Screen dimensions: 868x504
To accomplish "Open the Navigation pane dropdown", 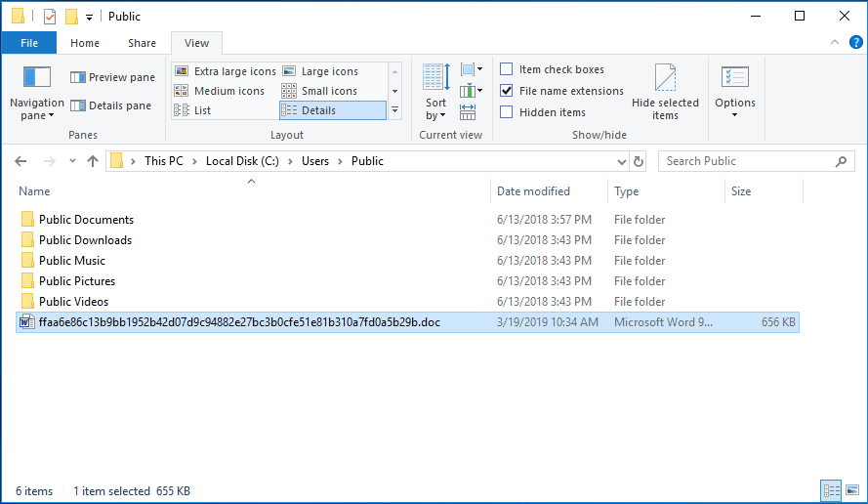I will point(37,92).
